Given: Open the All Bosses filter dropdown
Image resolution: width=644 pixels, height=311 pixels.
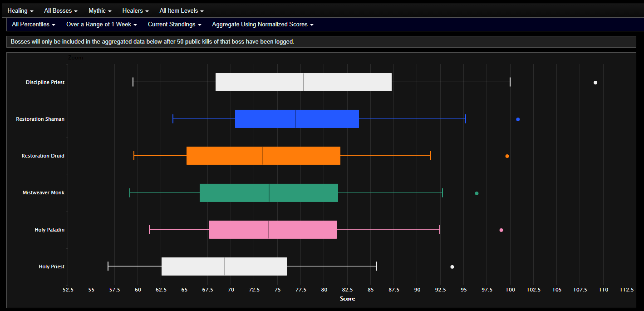Looking at the screenshot, I should coord(60,10).
